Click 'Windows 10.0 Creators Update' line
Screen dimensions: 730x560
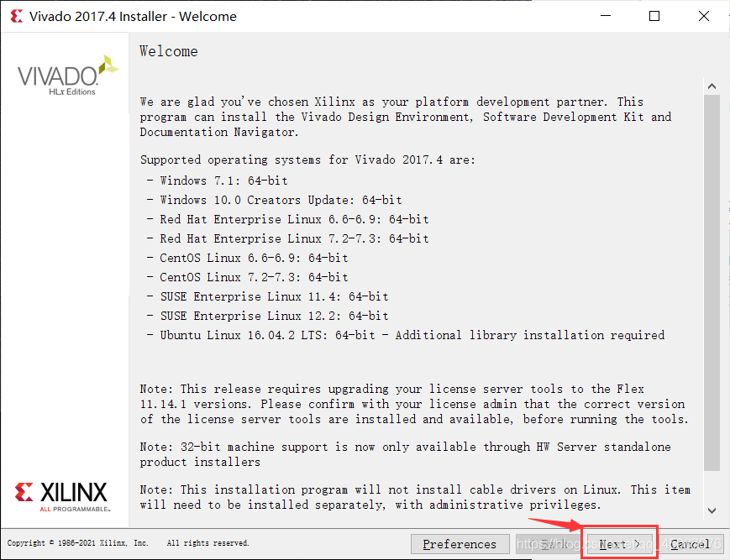[x=274, y=200]
